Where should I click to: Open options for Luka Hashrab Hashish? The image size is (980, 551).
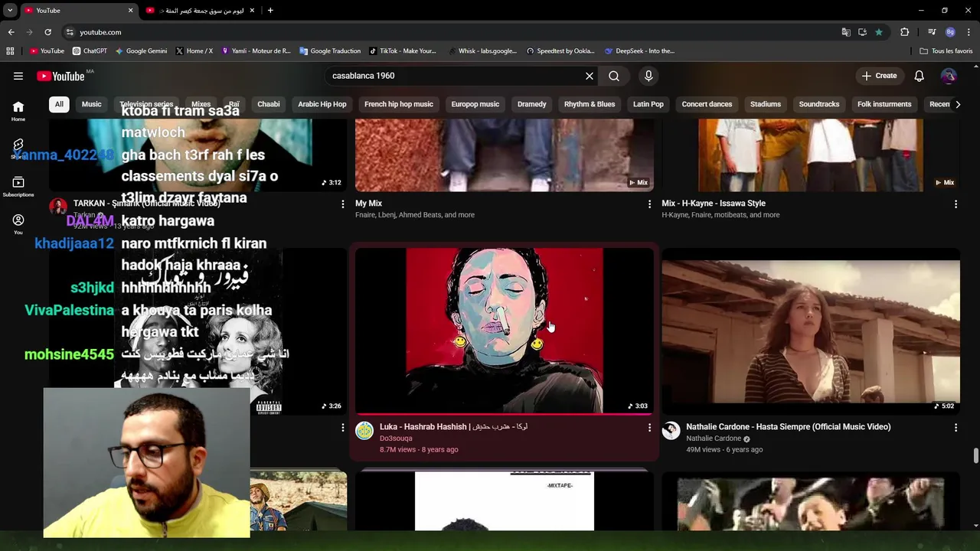[x=649, y=427]
